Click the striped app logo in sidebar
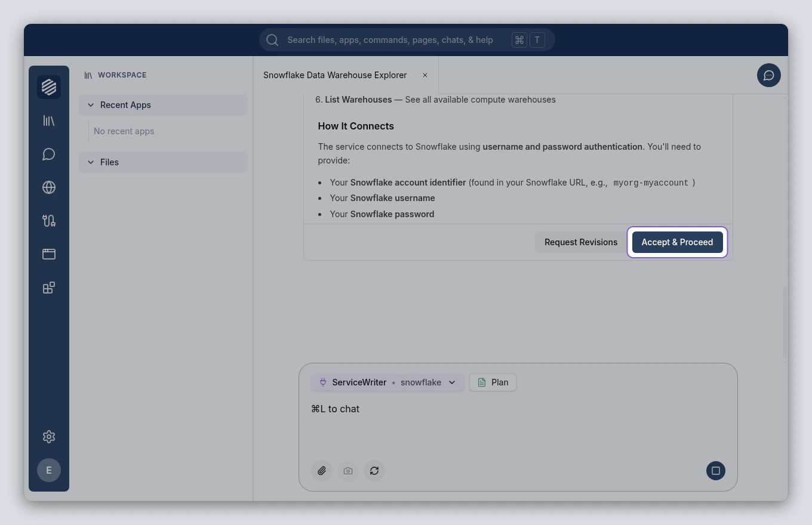The height and width of the screenshot is (525, 812). (x=49, y=87)
